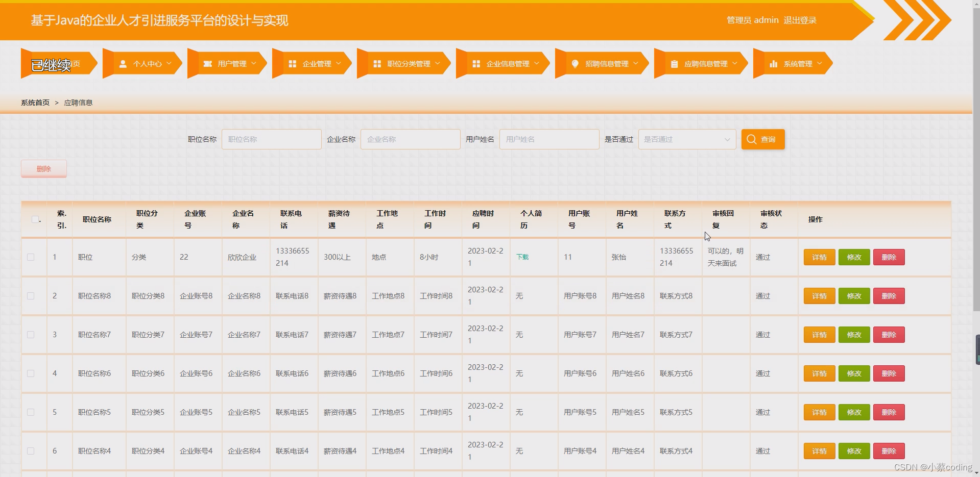Image resolution: width=980 pixels, height=477 pixels.
Task: Open the 企业管理 menu
Action: coord(313,64)
